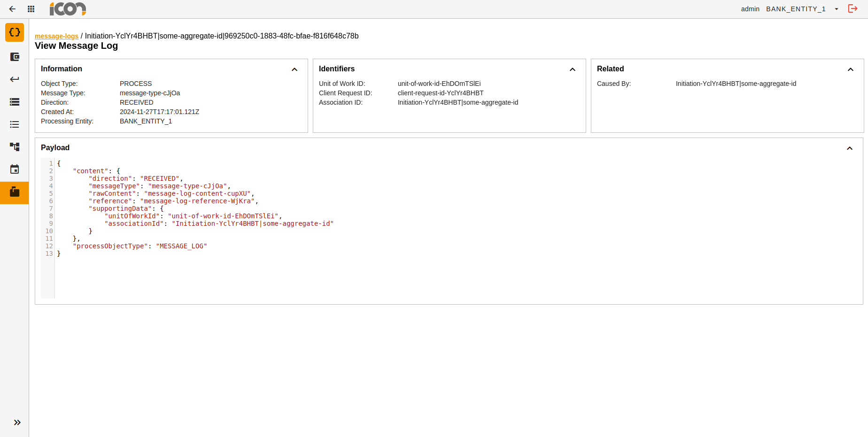Open the bulleted list sidebar icon
868x437 pixels.
15,124
